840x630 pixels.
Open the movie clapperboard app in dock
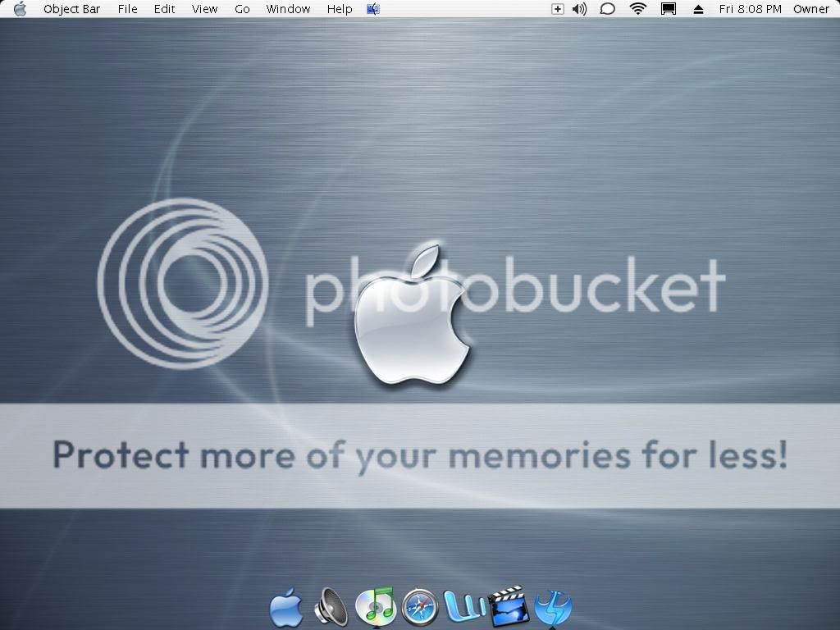(508, 606)
